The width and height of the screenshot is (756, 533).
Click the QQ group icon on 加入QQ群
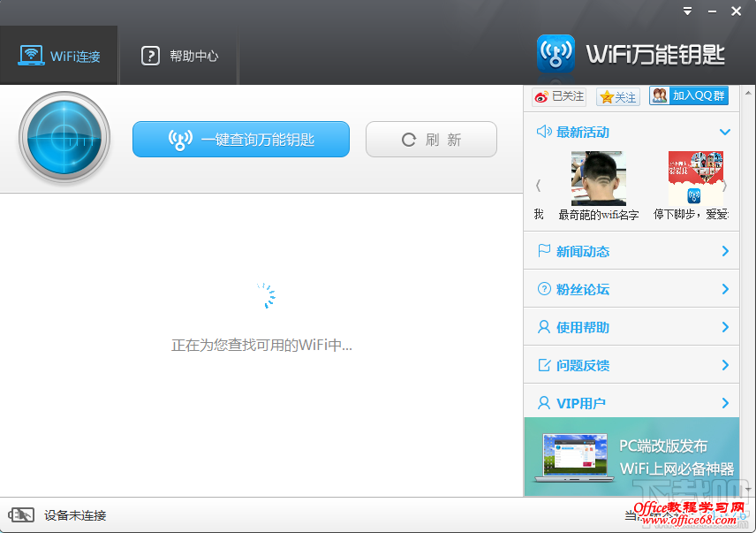(x=658, y=95)
